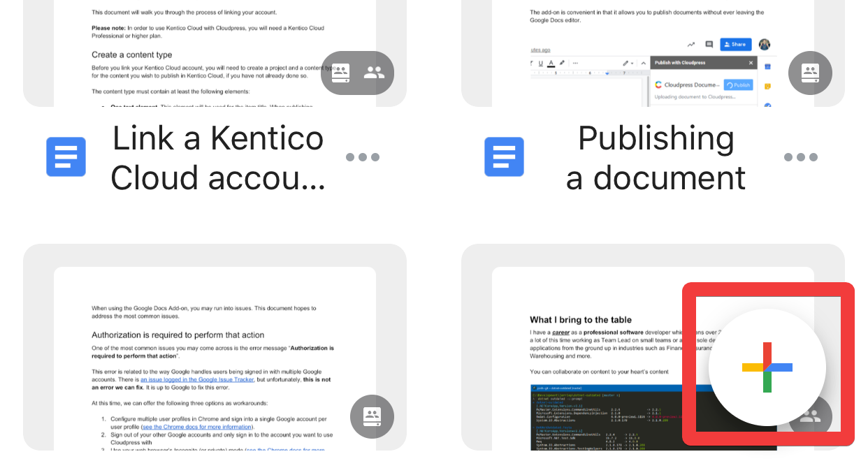Click the shared people badge on the Kentico thumbnail
The width and height of the screenshot is (868, 468).
coord(375,73)
